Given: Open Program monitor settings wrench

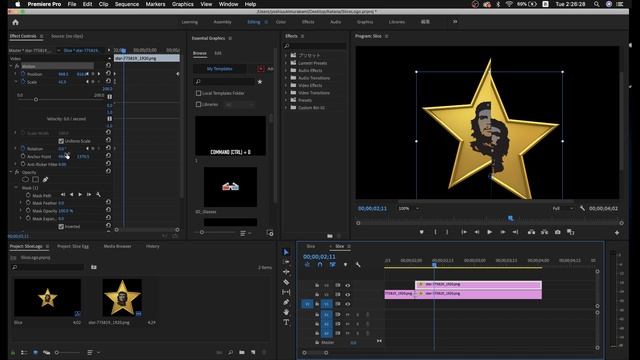Looking at the screenshot, I should [582, 208].
